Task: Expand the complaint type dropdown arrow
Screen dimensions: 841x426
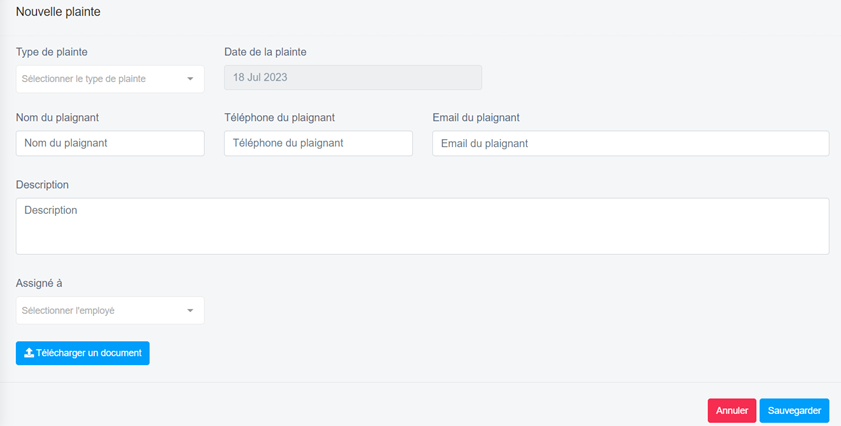Action: pos(190,79)
